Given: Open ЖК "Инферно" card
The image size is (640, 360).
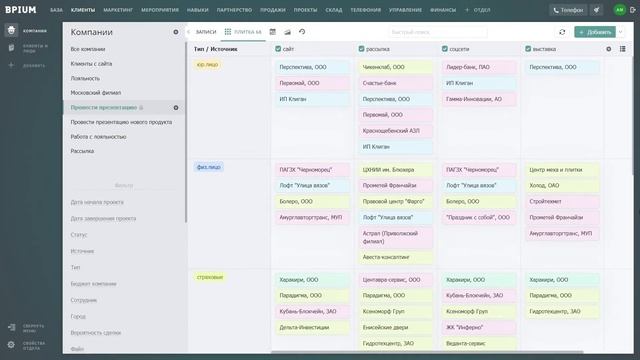Looking at the screenshot, I should 479,327.
